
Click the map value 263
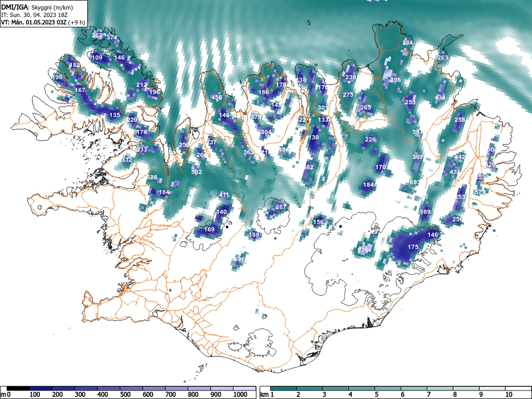point(443,57)
